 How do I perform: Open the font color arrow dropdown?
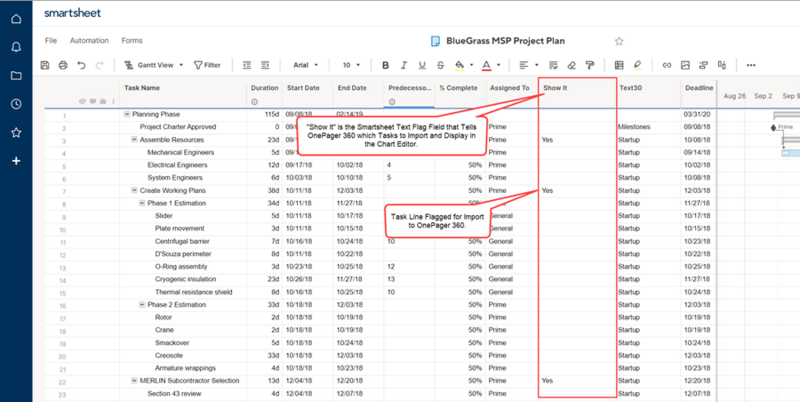pyautogui.click(x=498, y=65)
